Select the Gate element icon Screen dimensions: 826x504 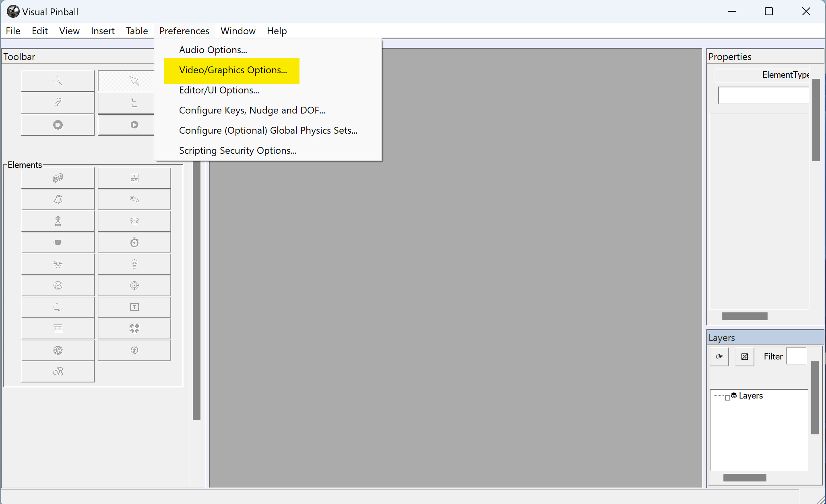[x=134, y=178]
